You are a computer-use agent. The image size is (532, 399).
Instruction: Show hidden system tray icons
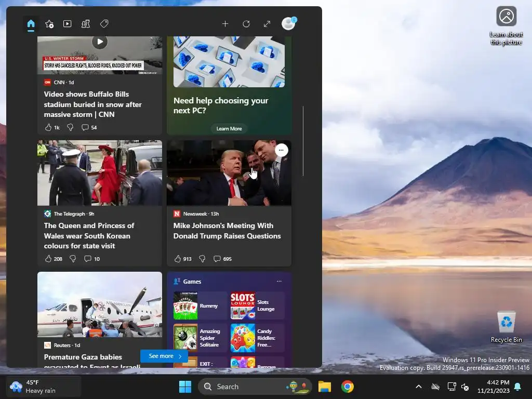[x=419, y=387]
